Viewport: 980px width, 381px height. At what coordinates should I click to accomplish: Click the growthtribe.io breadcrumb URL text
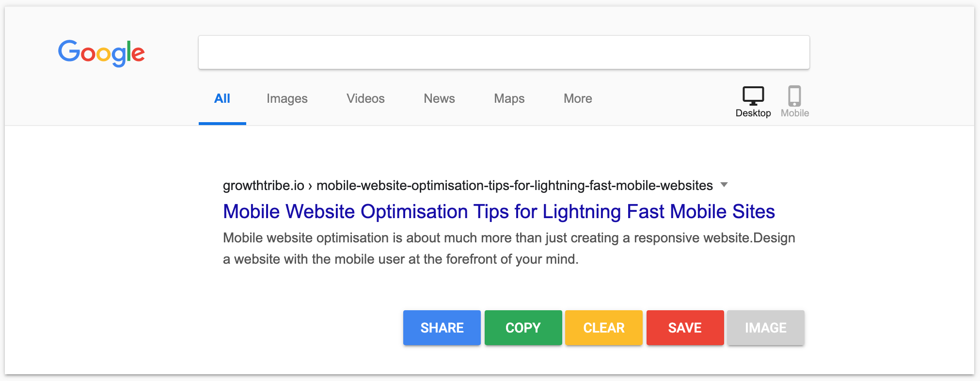coord(468,185)
